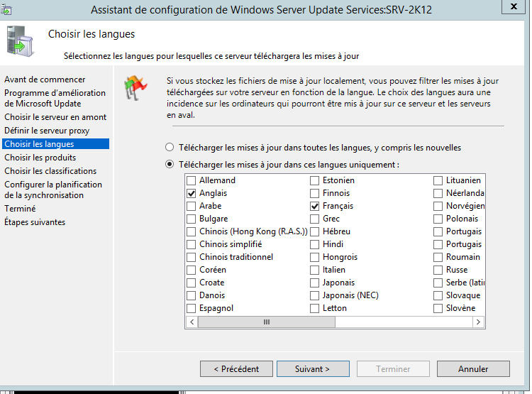Check the Hongrois language checkbox
This screenshot has height=394, width=532.
314,257
